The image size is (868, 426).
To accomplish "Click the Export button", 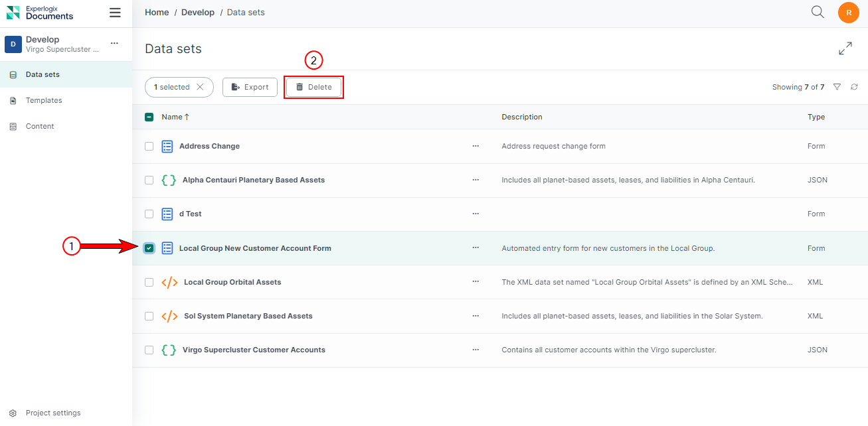I will [x=250, y=87].
